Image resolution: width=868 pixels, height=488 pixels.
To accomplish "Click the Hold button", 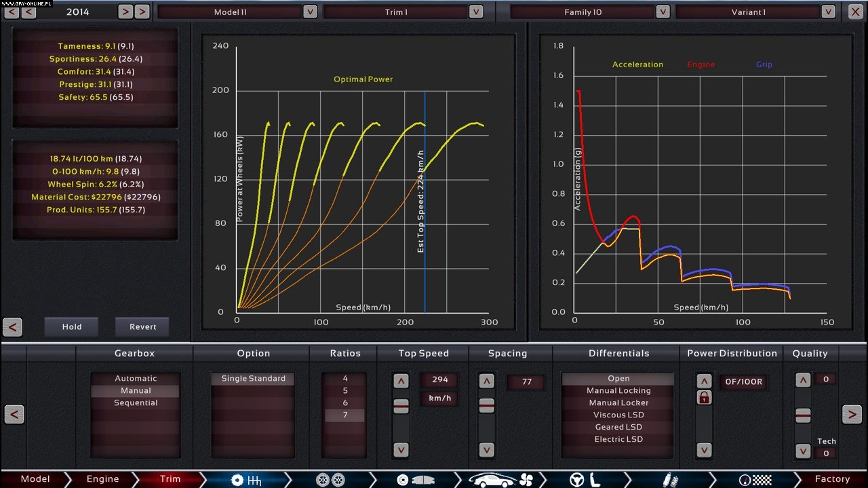I will tap(71, 326).
